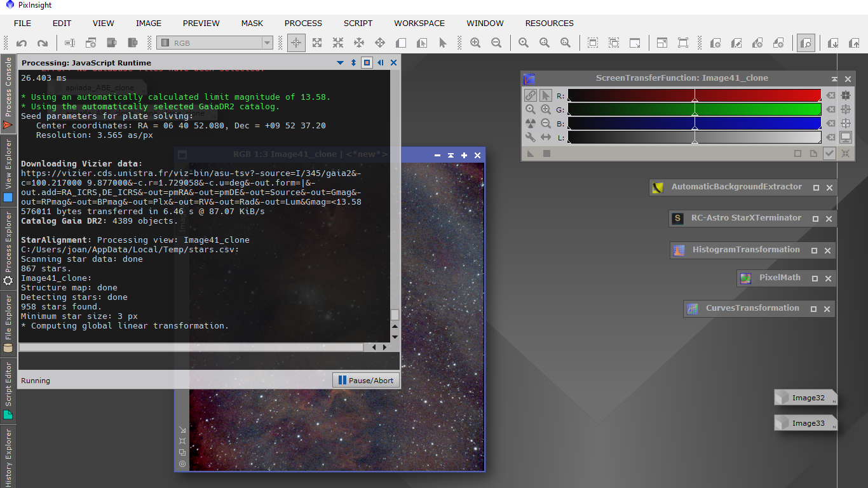The width and height of the screenshot is (868, 488).
Task: Open the WORKSPACE menu
Action: click(x=419, y=23)
